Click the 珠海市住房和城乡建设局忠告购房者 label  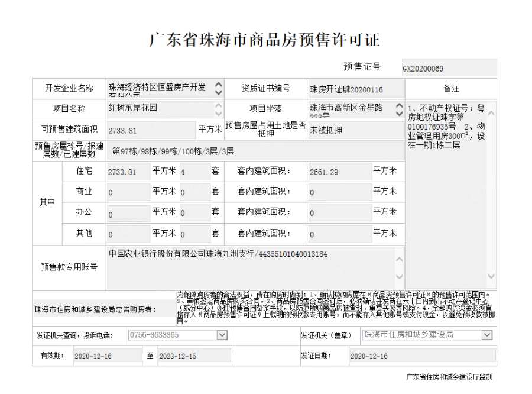(95, 309)
